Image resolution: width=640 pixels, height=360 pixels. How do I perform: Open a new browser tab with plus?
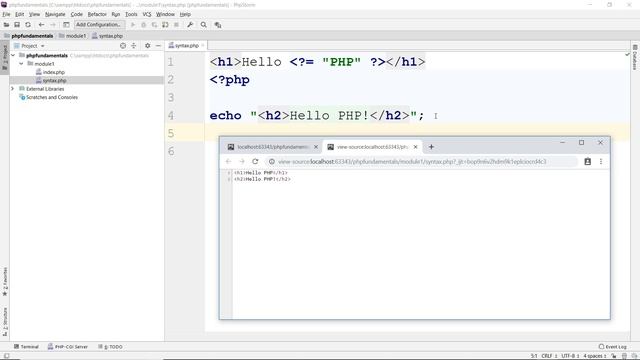pos(431,147)
